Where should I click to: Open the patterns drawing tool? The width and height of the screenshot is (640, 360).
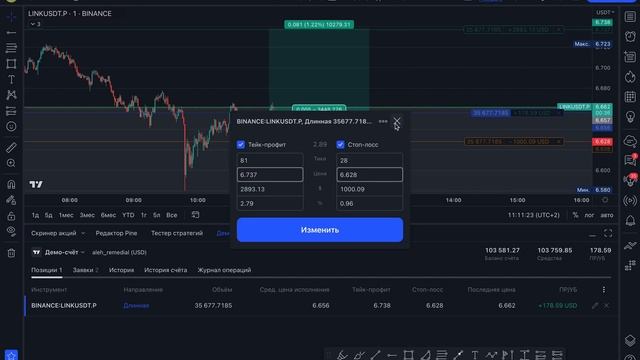[11, 95]
